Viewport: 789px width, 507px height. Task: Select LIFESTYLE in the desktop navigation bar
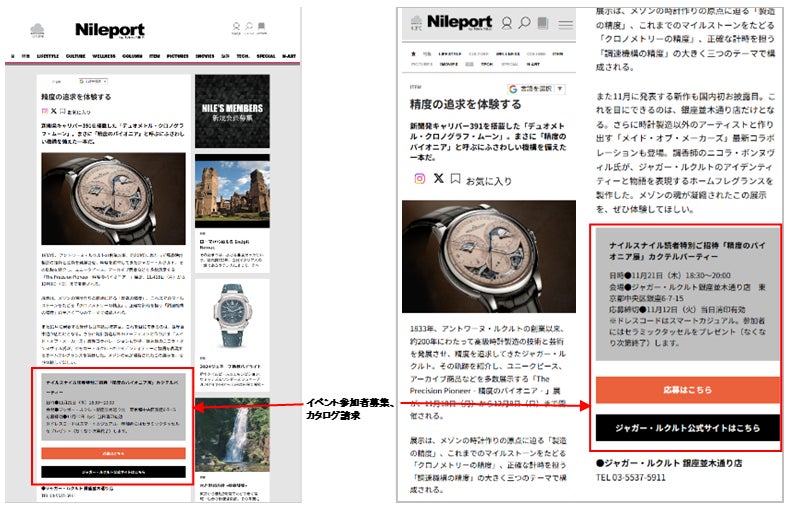48,56
